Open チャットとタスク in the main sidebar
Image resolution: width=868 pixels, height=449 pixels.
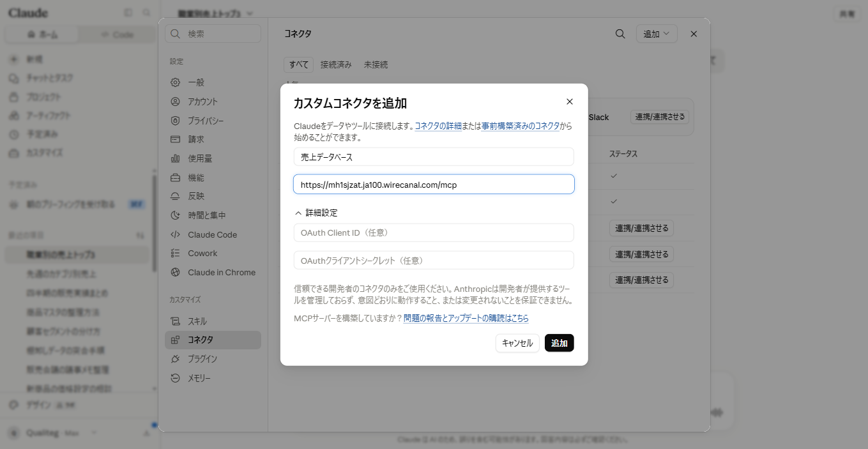click(x=77, y=78)
